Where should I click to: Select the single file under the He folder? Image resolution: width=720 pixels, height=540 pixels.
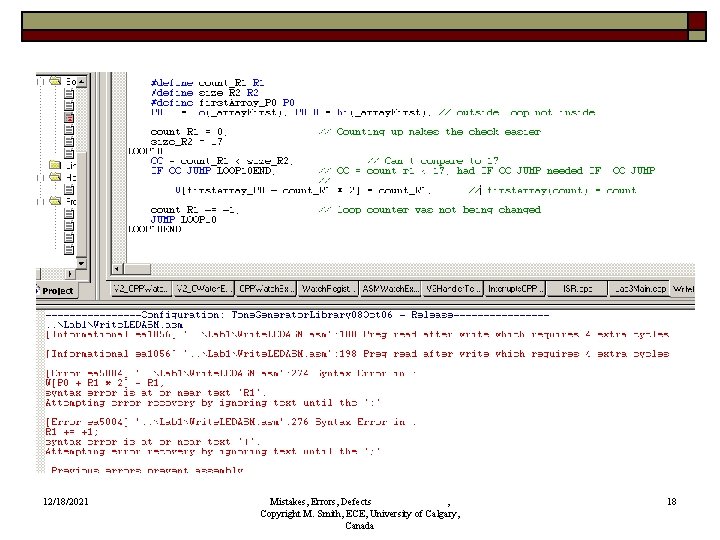point(69,189)
